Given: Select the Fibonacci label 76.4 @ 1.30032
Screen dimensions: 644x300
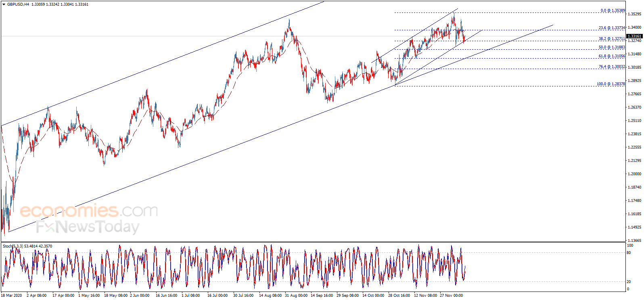Looking at the screenshot, I should 612,67.
